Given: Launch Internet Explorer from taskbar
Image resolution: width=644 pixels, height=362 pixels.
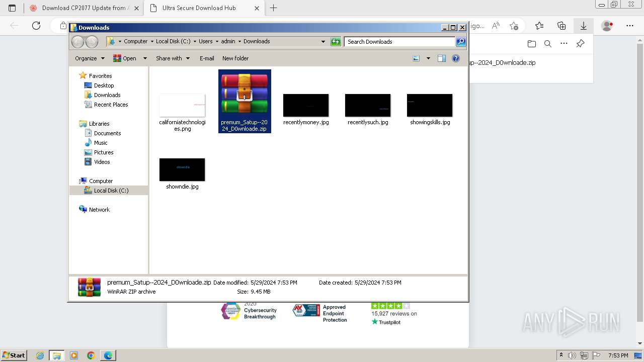Looking at the screenshot, I should 40,355.
